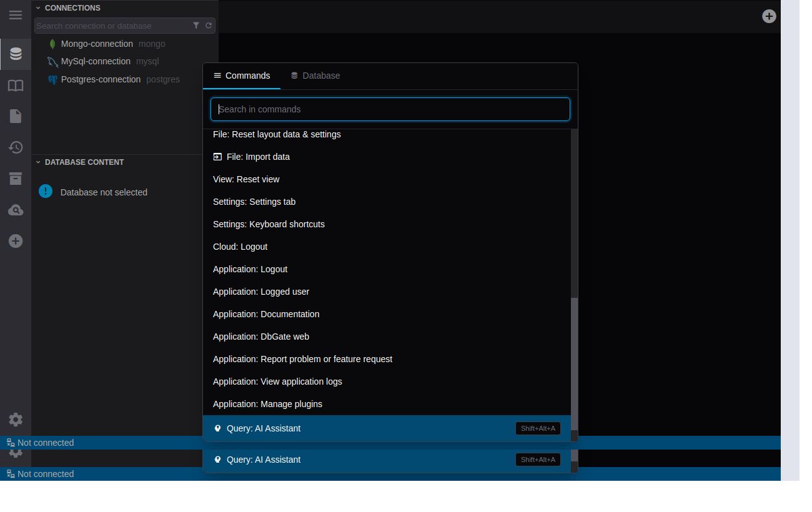
Task: Switch to the Database tab in palette
Action: pyautogui.click(x=315, y=76)
